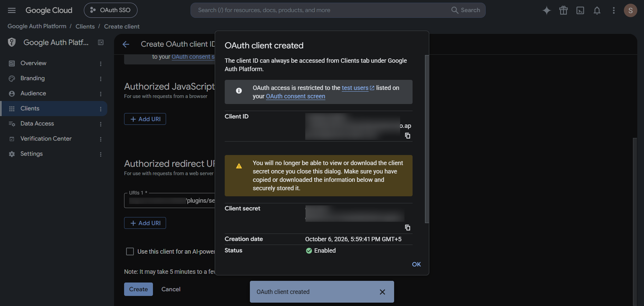Viewport: 644px width, 306px height.
Task: Open Audience in the sidebar
Action: (x=33, y=93)
